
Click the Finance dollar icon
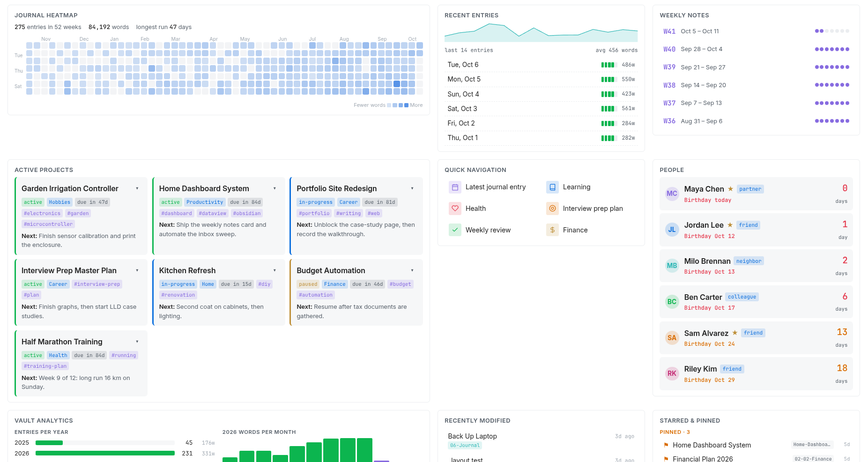click(x=552, y=230)
